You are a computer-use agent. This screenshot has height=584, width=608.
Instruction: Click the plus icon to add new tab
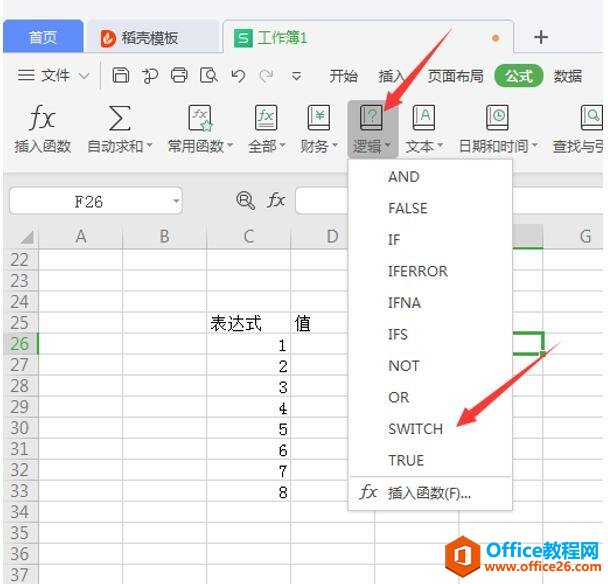[541, 38]
